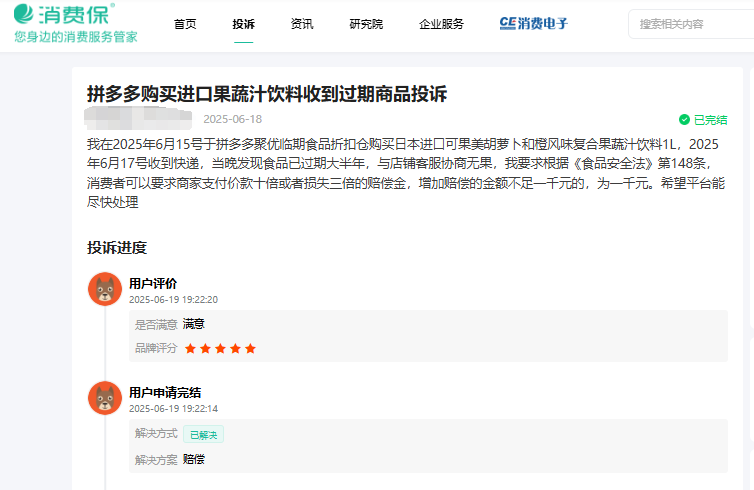Click the fifth star of 品牌评分

250,348
